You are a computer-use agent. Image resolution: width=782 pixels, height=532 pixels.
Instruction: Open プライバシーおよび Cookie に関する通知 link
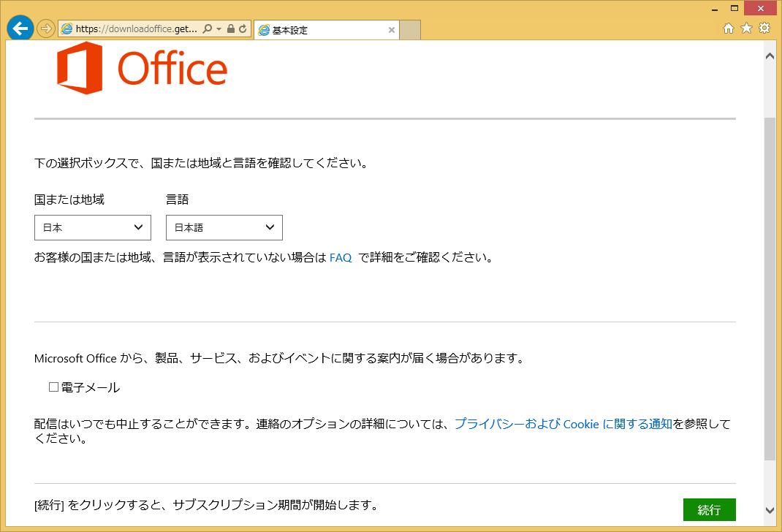pyautogui.click(x=563, y=424)
